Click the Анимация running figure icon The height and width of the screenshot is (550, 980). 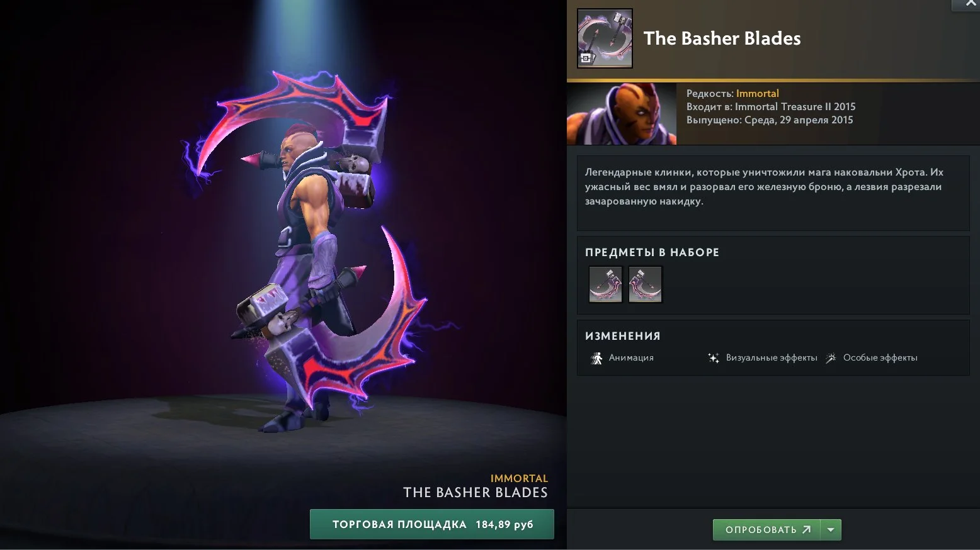[x=596, y=358]
